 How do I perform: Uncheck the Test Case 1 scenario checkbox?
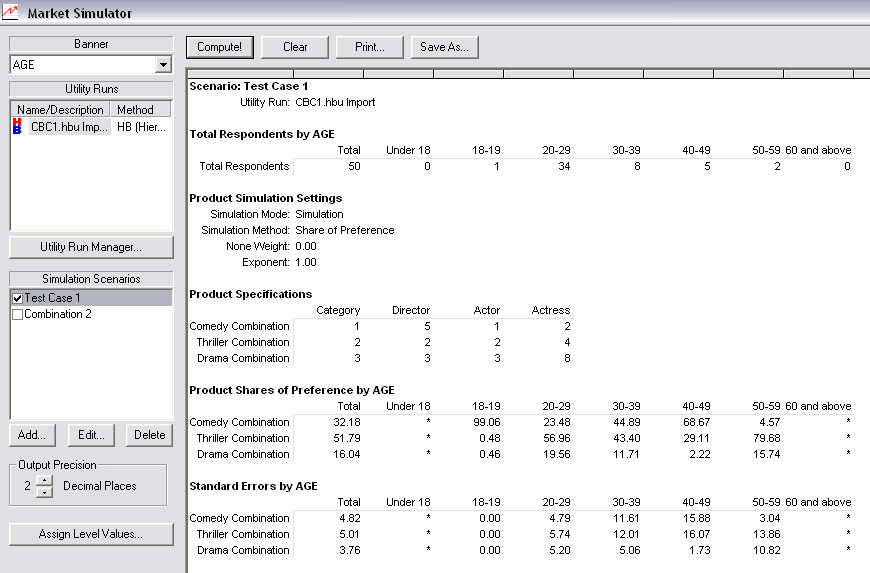pyautogui.click(x=17, y=298)
